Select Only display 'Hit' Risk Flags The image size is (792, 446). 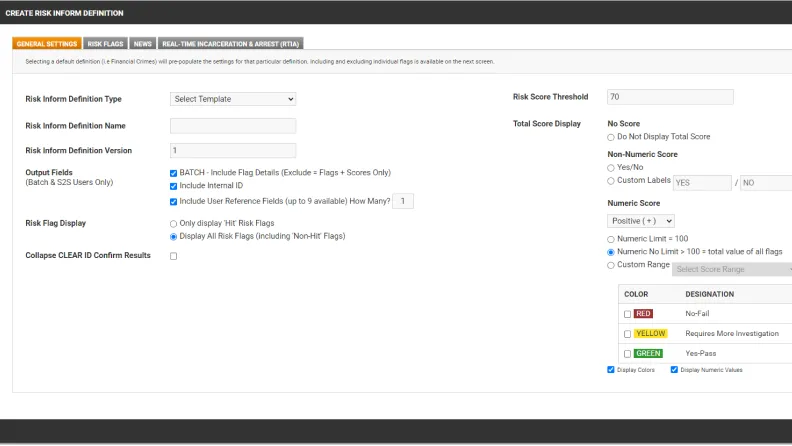(x=174, y=222)
